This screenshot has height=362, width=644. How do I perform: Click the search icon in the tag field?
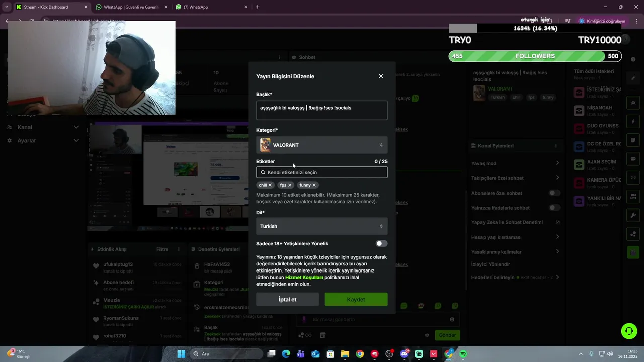coord(263,172)
